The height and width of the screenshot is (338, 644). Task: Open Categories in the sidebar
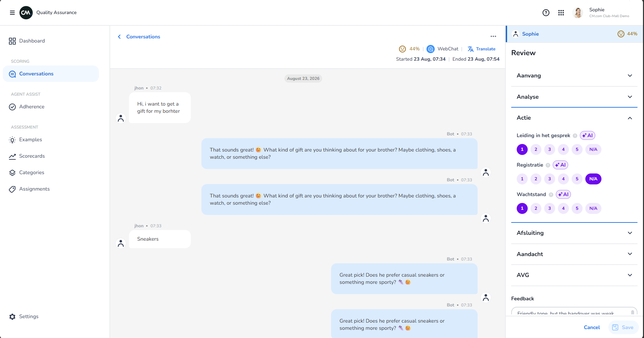[51, 173]
